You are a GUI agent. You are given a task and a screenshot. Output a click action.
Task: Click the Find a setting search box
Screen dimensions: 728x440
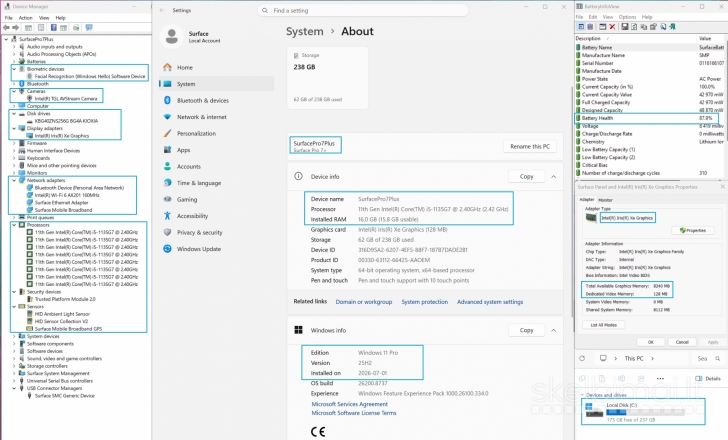click(x=363, y=10)
